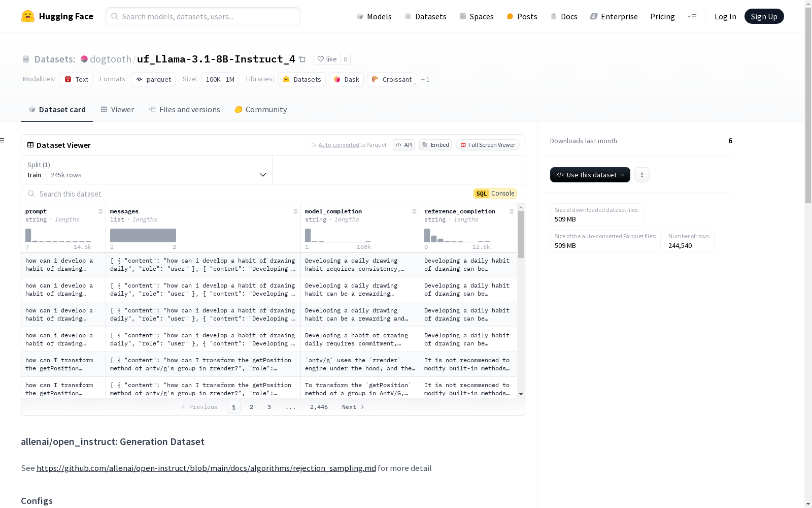This screenshot has width=812, height=508.
Task: Click the 'Developing a habit of drawing' model_completion cell
Action: pos(360,339)
